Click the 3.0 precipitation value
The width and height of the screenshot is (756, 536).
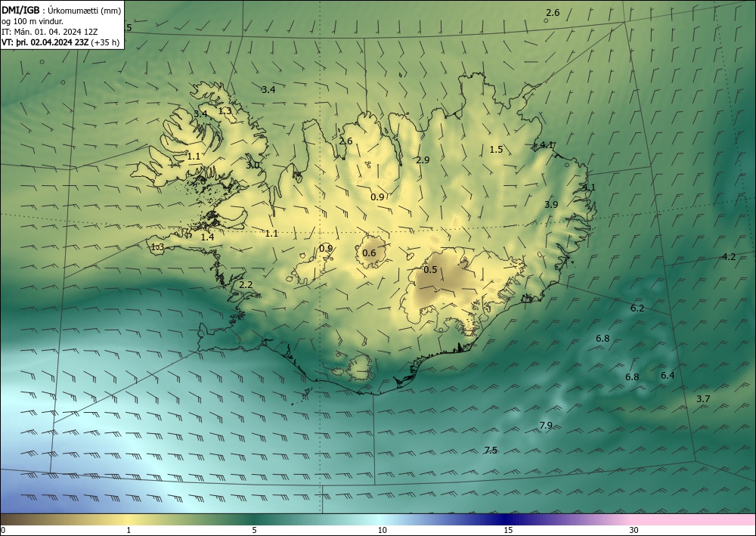click(253, 166)
